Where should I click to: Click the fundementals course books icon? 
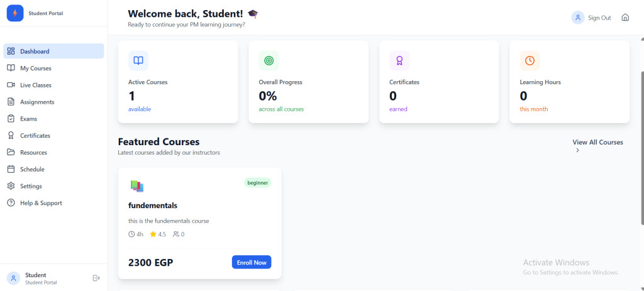[x=137, y=186]
